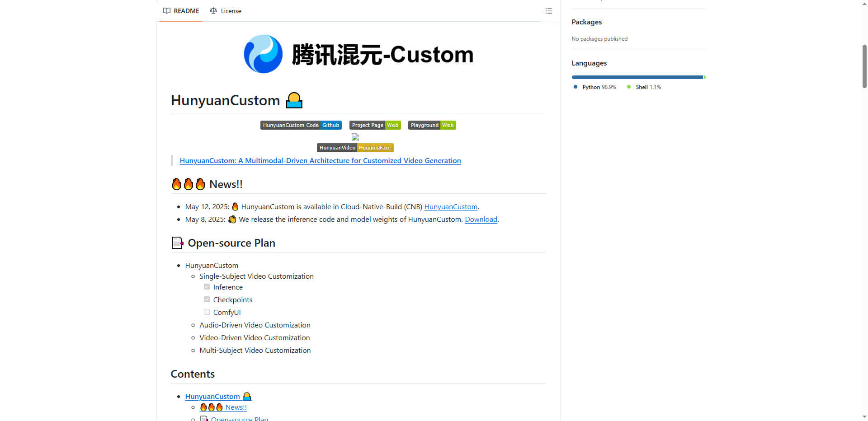Image resolution: width=868 pixels, height=421 pixels.
Task: Open the Playground Web badge
Action: 432,125
